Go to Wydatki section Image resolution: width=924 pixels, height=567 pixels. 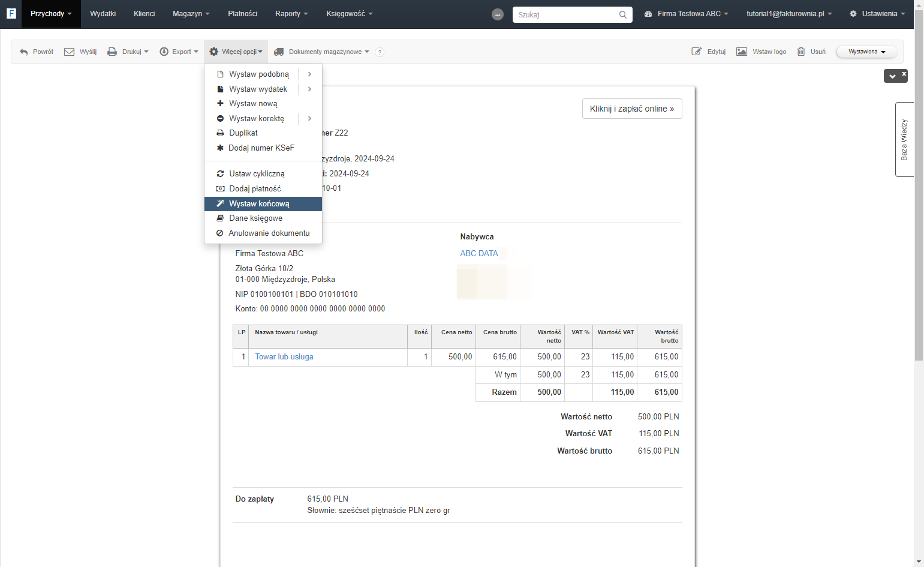103,14
